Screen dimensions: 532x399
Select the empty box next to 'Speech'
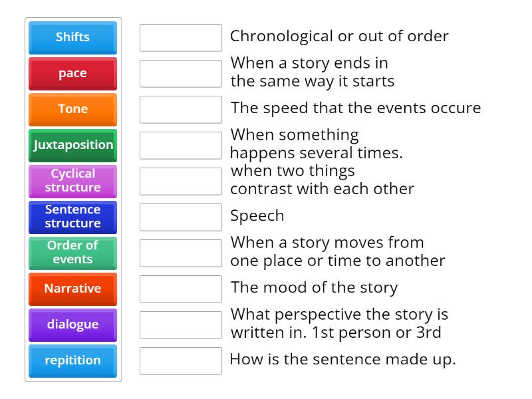(x=180, y=217)
